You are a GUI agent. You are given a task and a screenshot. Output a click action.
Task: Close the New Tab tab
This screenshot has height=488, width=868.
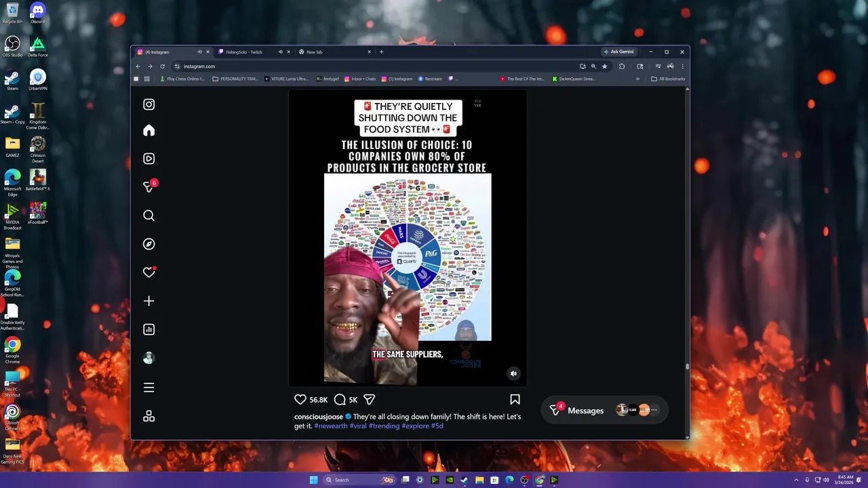(x=369, y=52)
